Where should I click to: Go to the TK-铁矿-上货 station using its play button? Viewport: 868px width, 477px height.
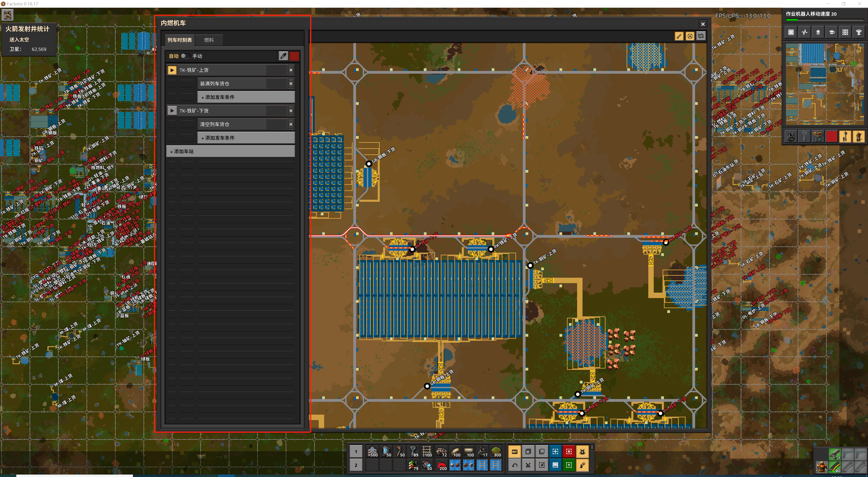point(172,70)
